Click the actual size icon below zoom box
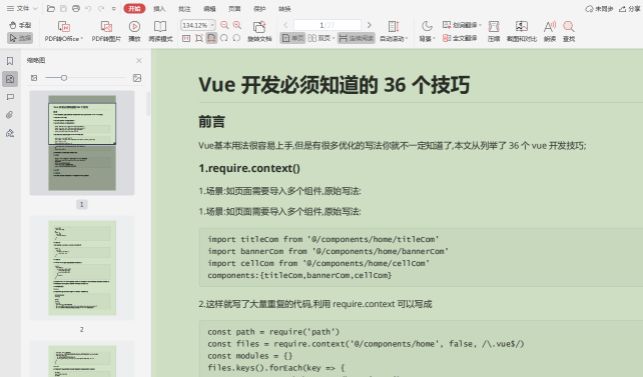The height and width of the screenshot is (377, 643). 186,38
